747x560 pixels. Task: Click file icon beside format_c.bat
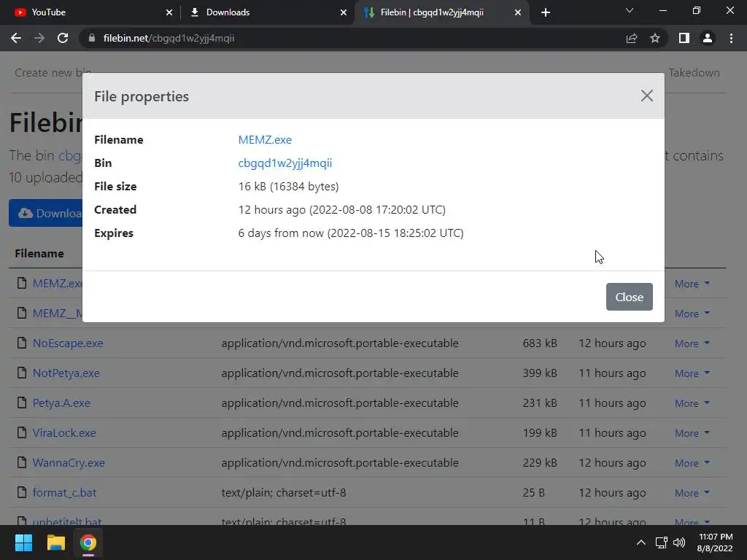coord(22,492)
